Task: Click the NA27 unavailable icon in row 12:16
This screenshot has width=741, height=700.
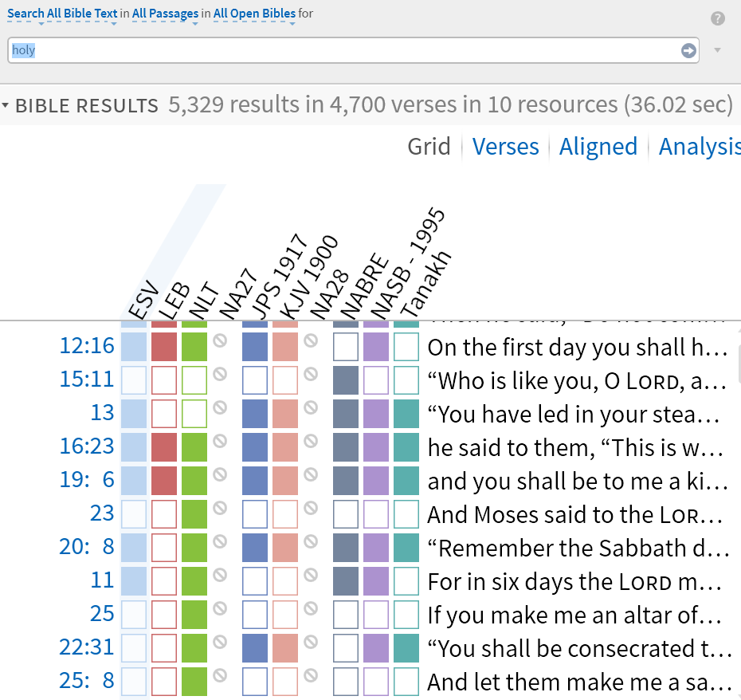Action: tap(220, 340)
